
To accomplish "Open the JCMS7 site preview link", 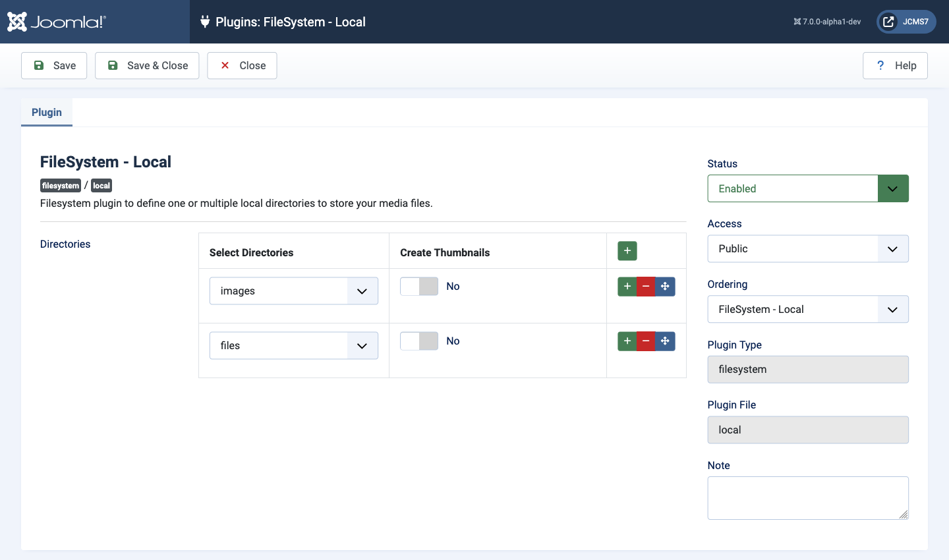I will pyautogui.click(x=906, y=22).
